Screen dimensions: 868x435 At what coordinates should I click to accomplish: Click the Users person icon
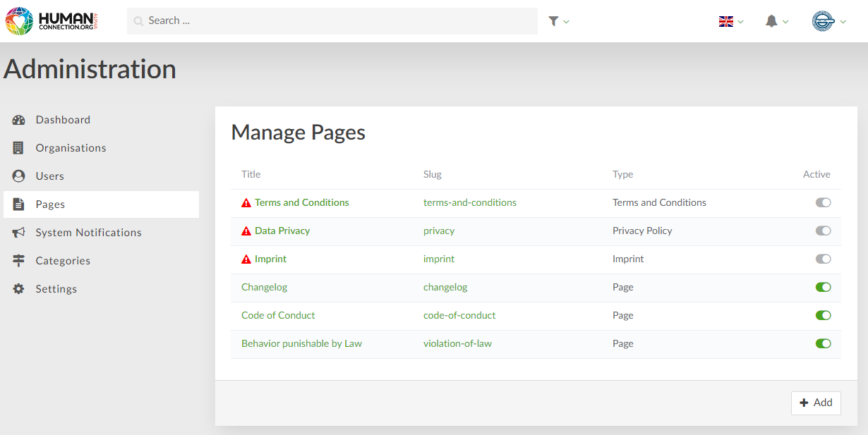tap(19, 176)
